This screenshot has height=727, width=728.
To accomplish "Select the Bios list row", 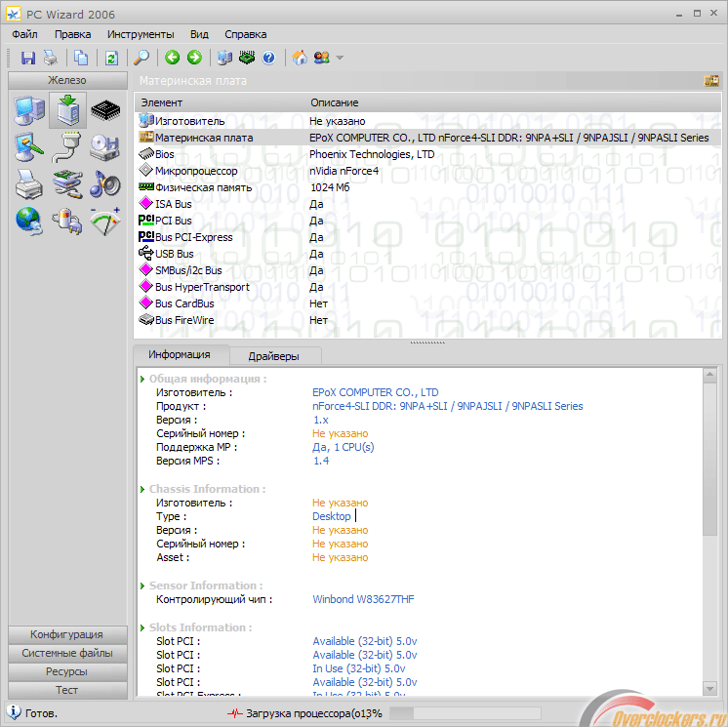I will tap(427, 154).
